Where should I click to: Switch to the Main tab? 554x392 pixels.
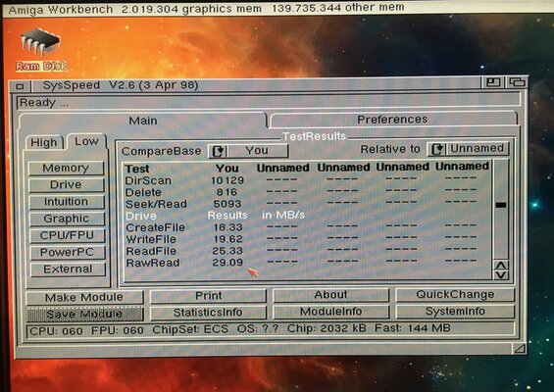[x=143, y=121]
